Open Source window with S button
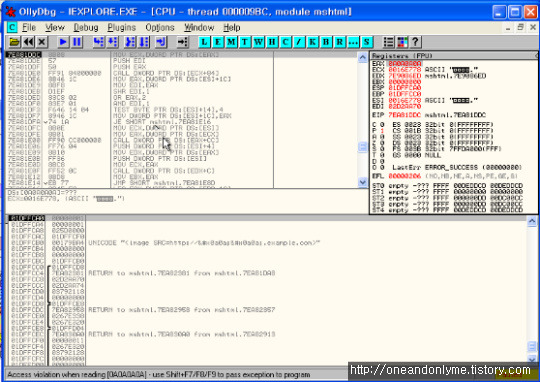540x382 pixels. [x=366, y=42]
